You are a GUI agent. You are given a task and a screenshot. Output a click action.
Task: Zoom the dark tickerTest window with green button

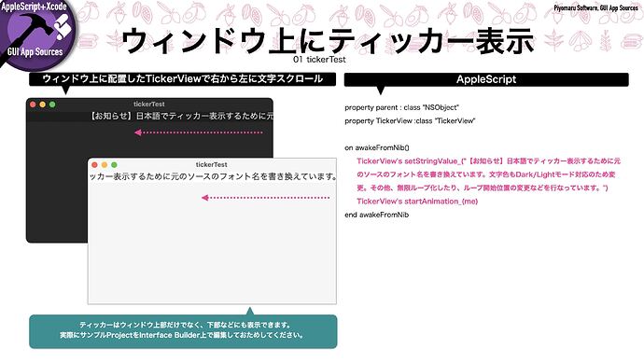pyautogui.click(x=52, y=104)
